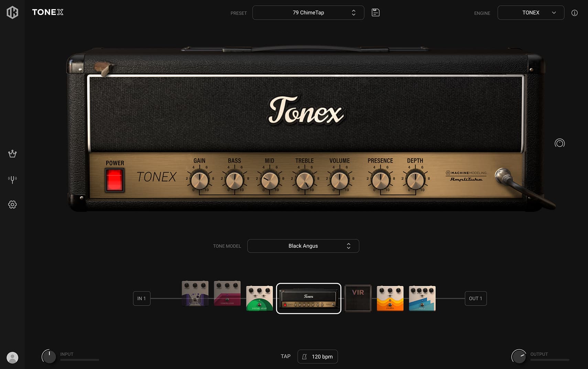
Task: Save the preset with the floppy disk icon
Action: coord(375,12)
